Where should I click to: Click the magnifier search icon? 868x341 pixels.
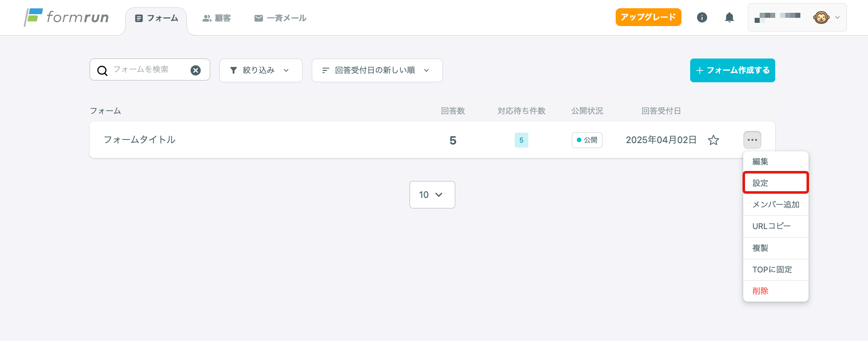tap(102, 70)
